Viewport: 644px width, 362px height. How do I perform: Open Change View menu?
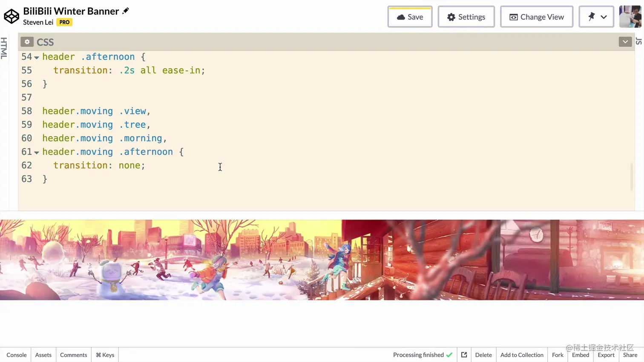click(537, 17)
